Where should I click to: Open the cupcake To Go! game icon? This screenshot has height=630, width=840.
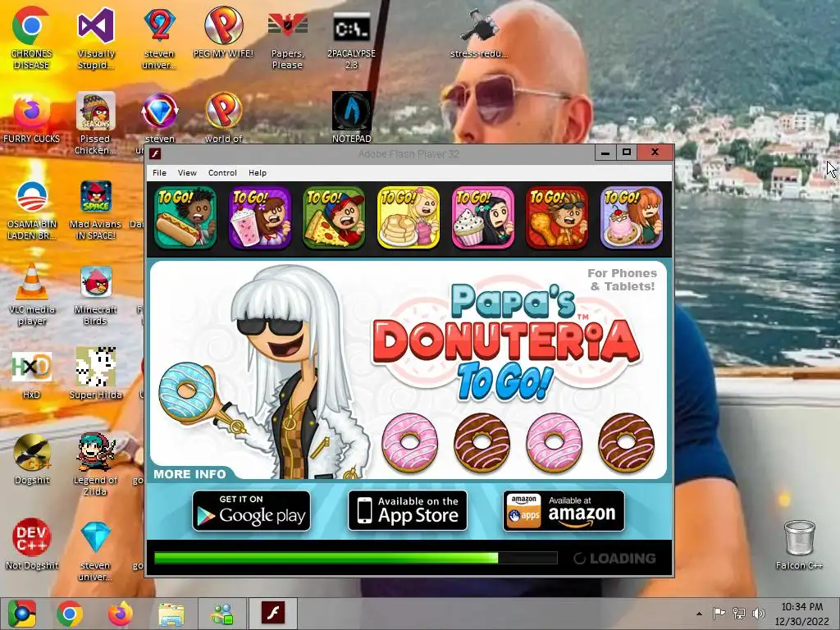point(482,217)
